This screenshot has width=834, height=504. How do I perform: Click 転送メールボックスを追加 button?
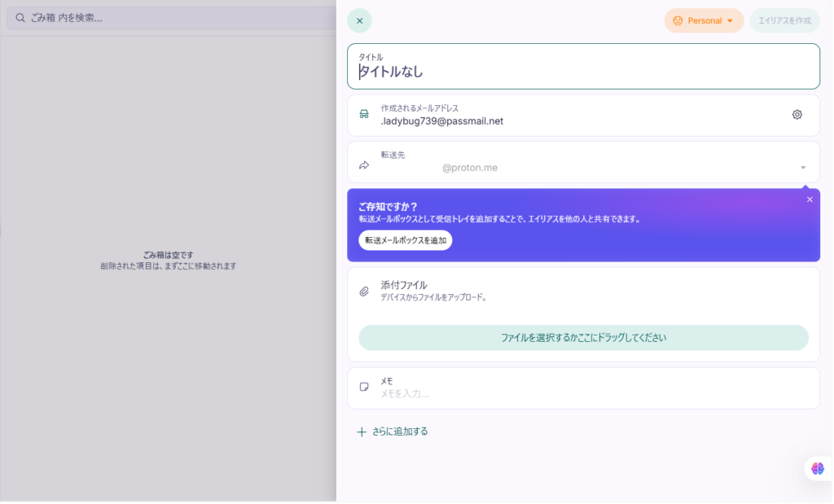406,240
